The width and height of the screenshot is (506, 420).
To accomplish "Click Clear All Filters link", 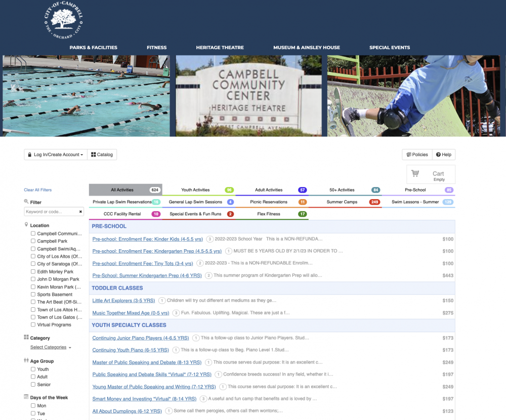I will click(x=38, y=190).
